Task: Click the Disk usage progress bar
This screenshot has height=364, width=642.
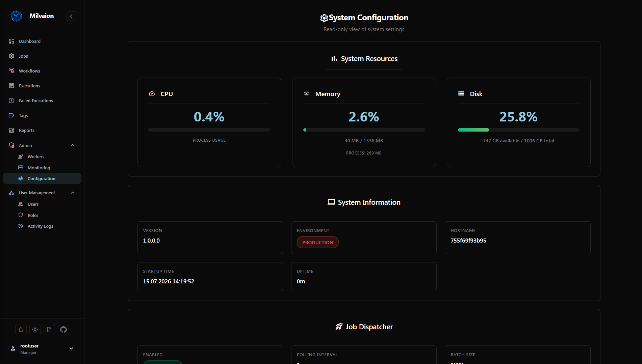Action: pos(518,130)
